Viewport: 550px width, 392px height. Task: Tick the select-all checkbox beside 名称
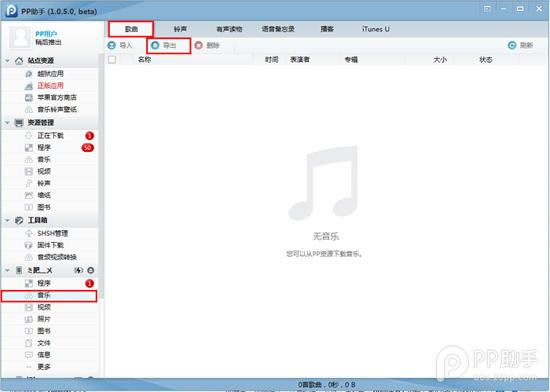point(112,60)
